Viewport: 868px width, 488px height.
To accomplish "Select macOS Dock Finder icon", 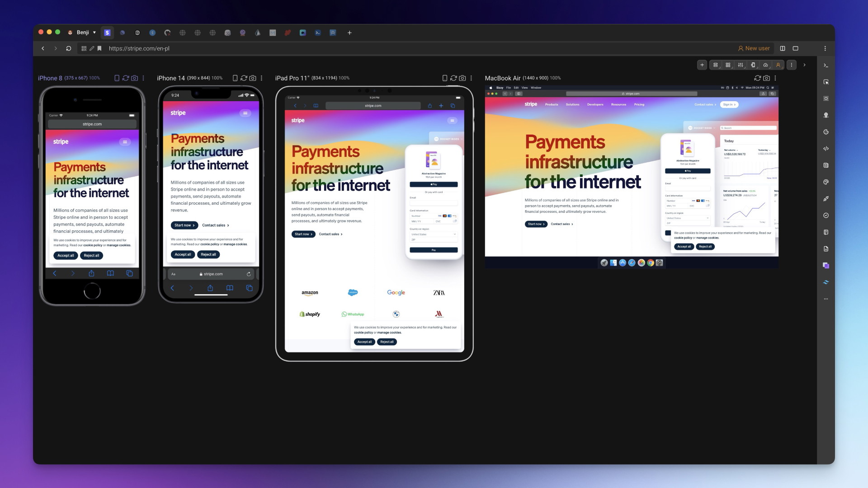I will pos(613,262).
